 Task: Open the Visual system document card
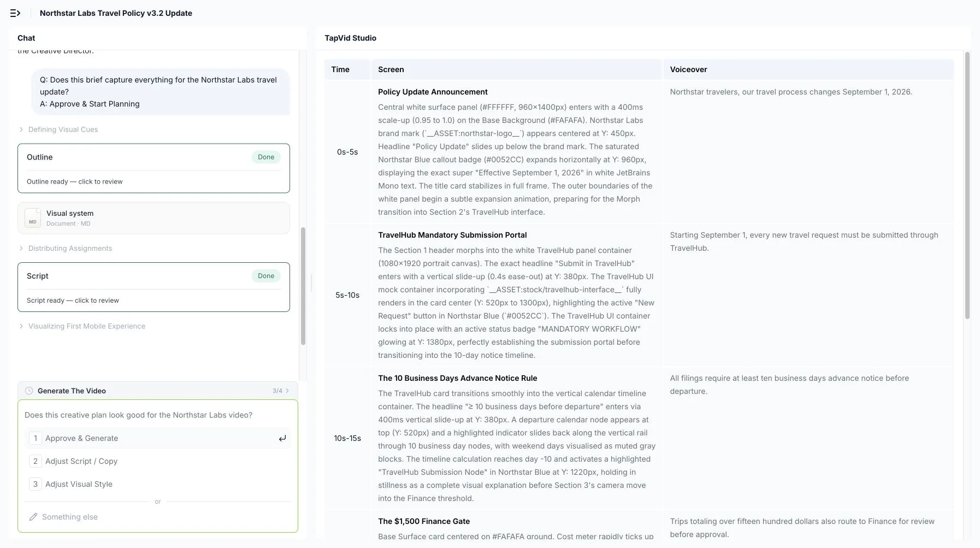(x=154, y=218)
